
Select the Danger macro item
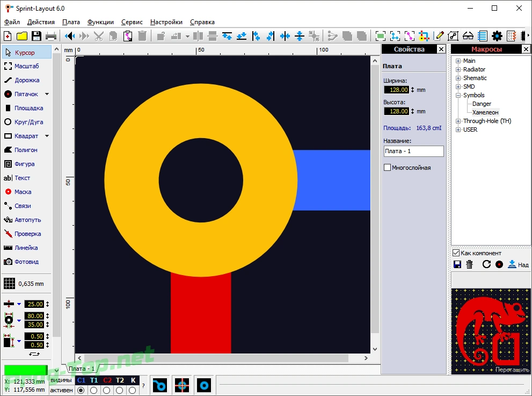click(x=482, y=104)
